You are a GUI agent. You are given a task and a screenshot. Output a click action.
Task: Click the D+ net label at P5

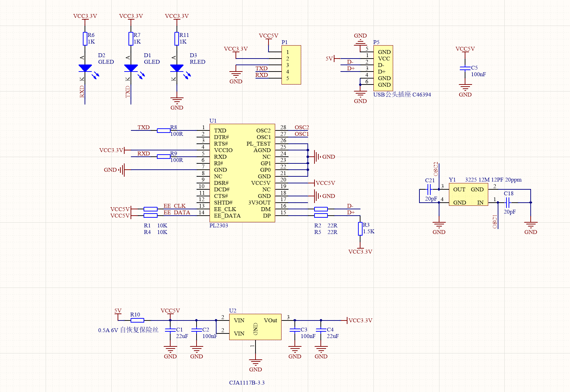(x=351, y=68)
